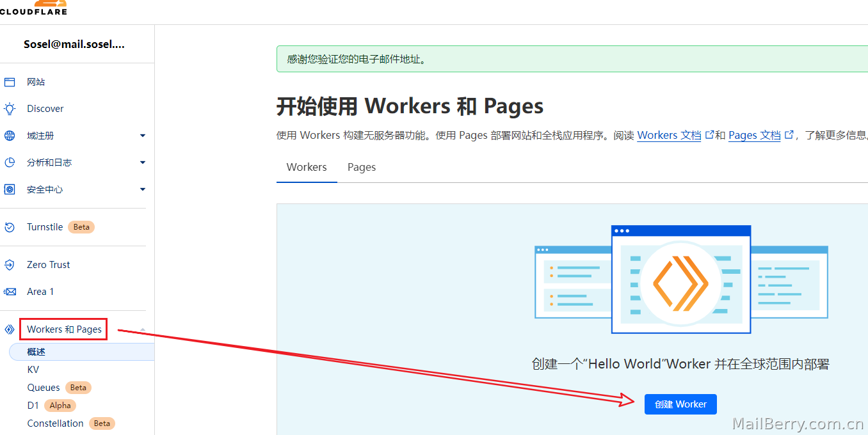The height and width of the screenshot is (435, 868).
Task: Click the Hello World illustration
Action: click(x=681, y=279)
